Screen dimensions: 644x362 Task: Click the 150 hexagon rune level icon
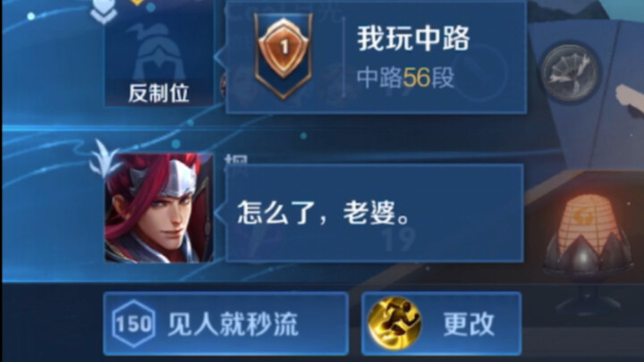tap(133, 324)
